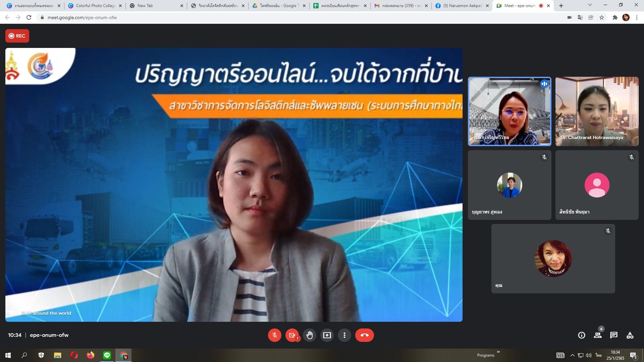Switch to the Naruemon Aekpat Facebook tab
Image resolution: width=644 pixels, height=362 pixels.
pos(462,6)
